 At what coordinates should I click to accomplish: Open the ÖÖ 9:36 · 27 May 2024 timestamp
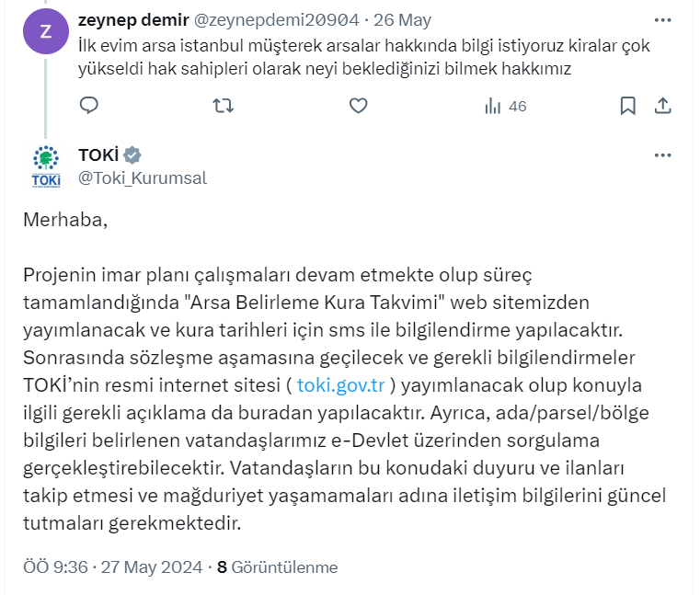(x=112, y=567)
